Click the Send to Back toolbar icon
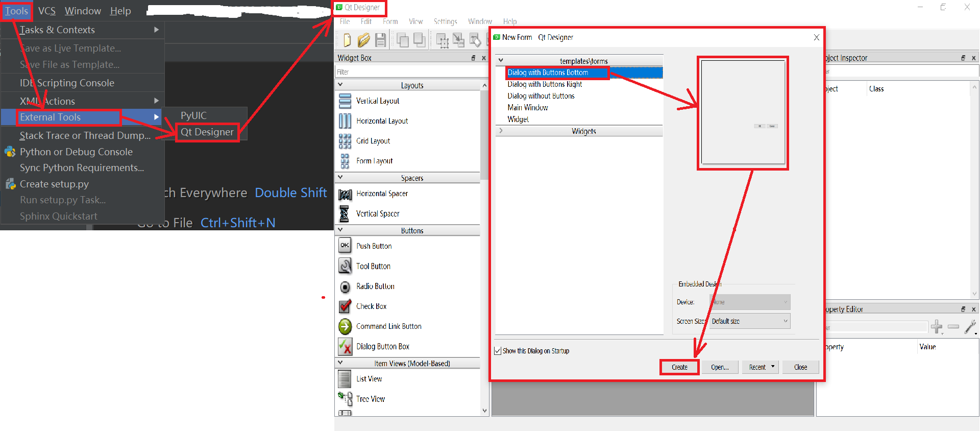The height and width of the screenshot is (431, 980). point(403,40)
